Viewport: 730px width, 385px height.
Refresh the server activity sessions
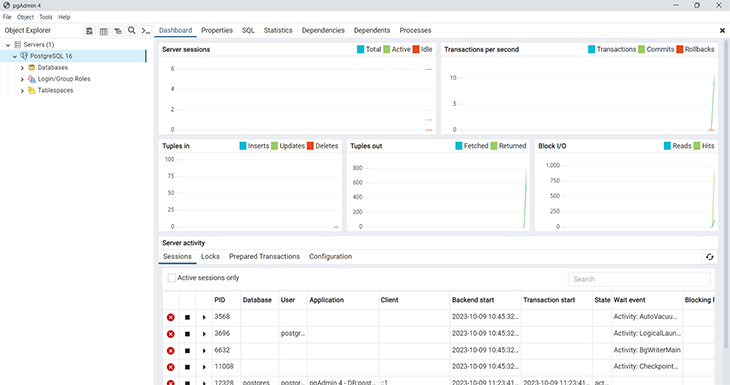[x=710, y=257]
